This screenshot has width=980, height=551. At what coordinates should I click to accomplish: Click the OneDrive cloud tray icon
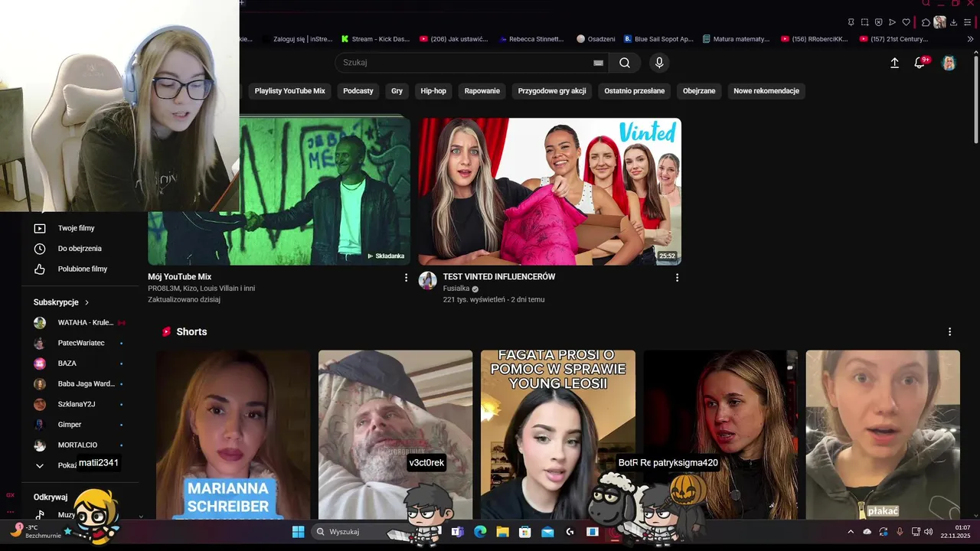(x=867, y=532)
